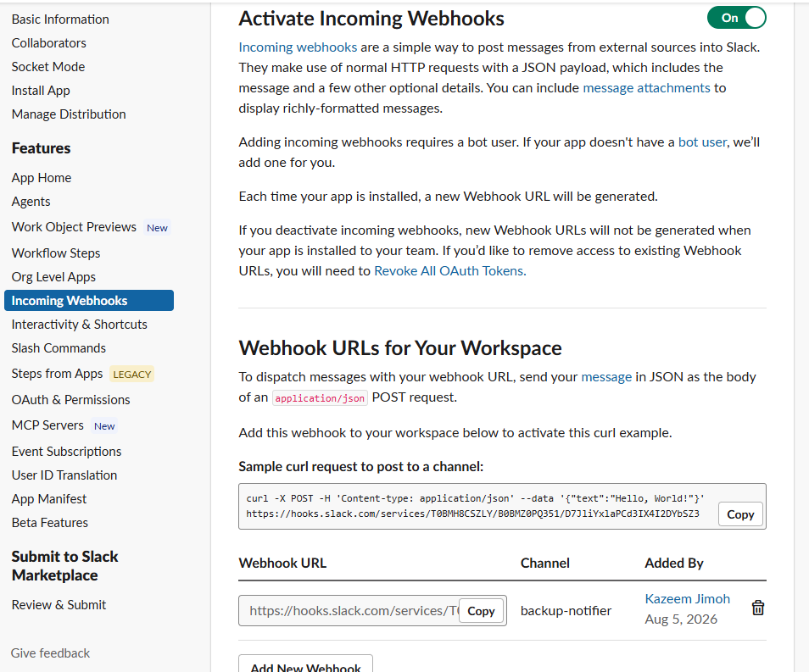Select the Incoming Webhooks sidebar item
Screen dimensions: 809x672
click(x=89, y=301)
